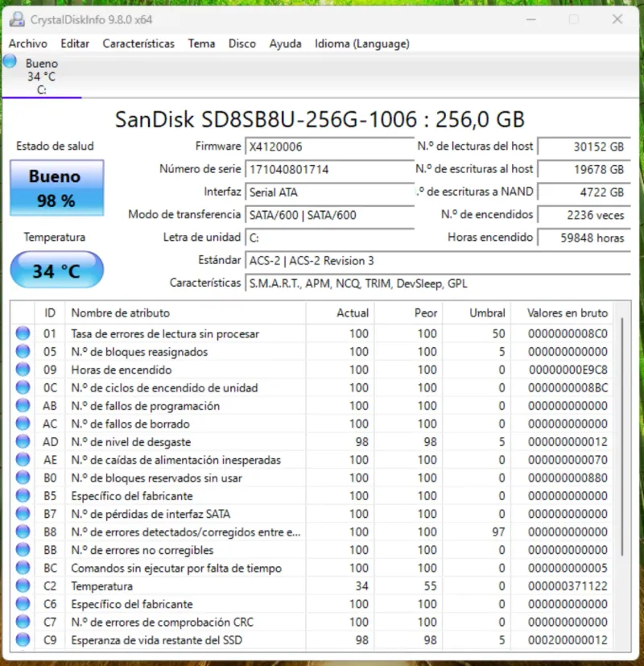Viewport: 644px width, 666px height.
Task: Click status orb of attribute B8 row
Action: click(23, 532)
